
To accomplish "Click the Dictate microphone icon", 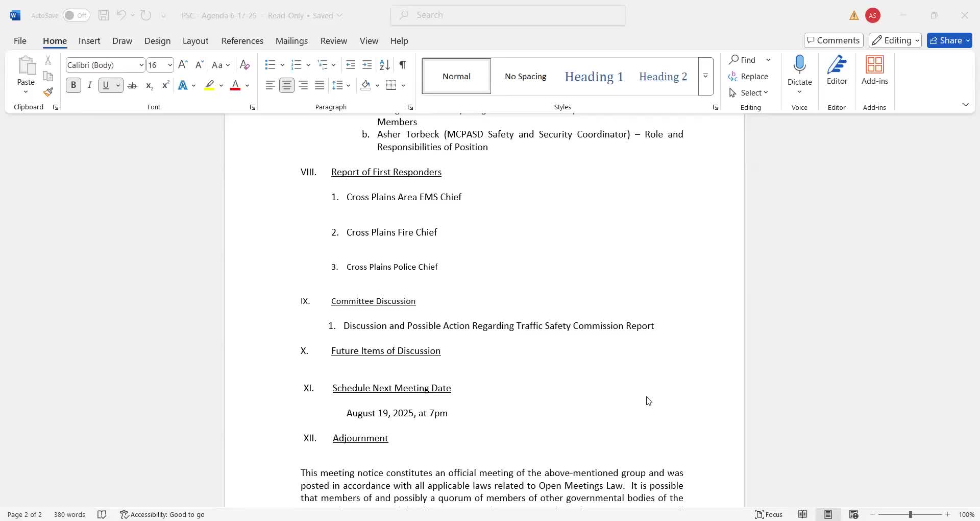I will pos(799,65).
